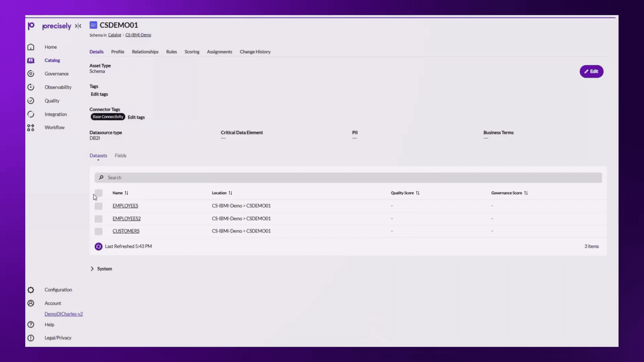Select all datasets via header checkbox

coord(98,193)
